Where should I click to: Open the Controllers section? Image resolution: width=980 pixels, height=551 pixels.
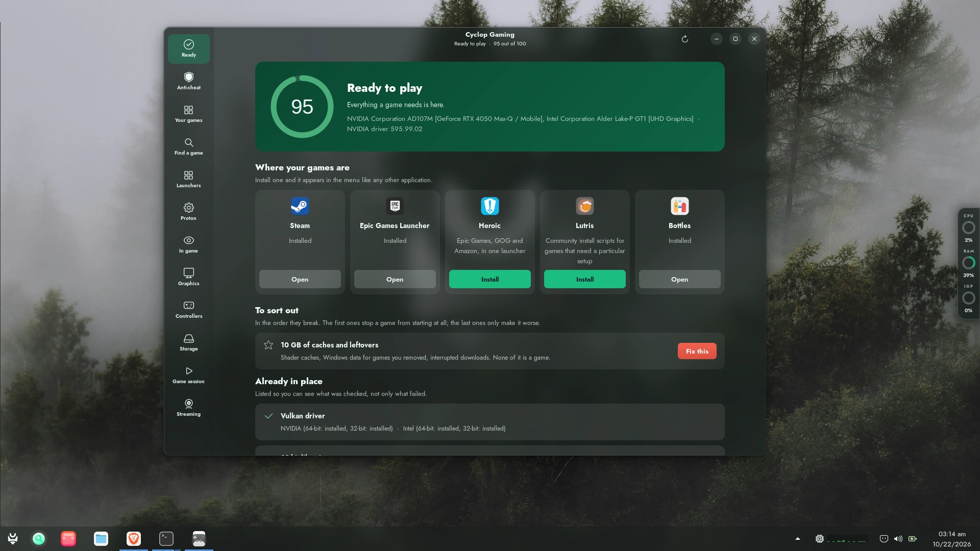pyautogui.click(x=188, y=310)
